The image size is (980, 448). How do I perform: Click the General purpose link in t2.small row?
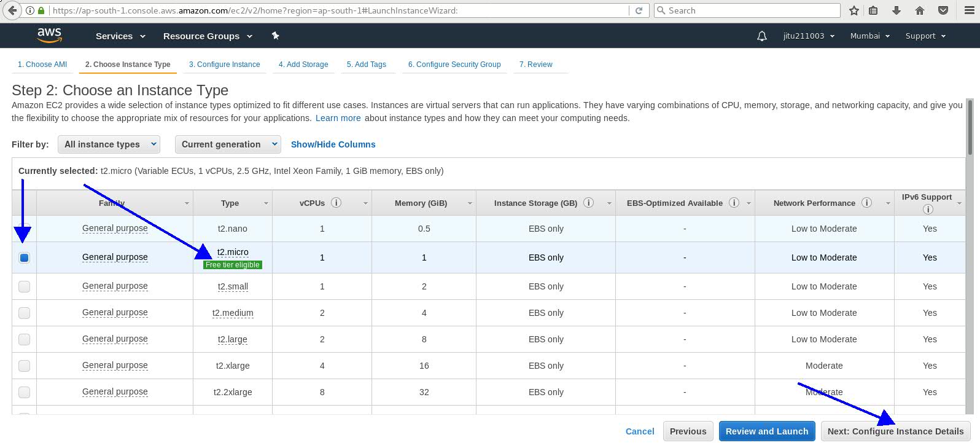click(x=115, y=286)
